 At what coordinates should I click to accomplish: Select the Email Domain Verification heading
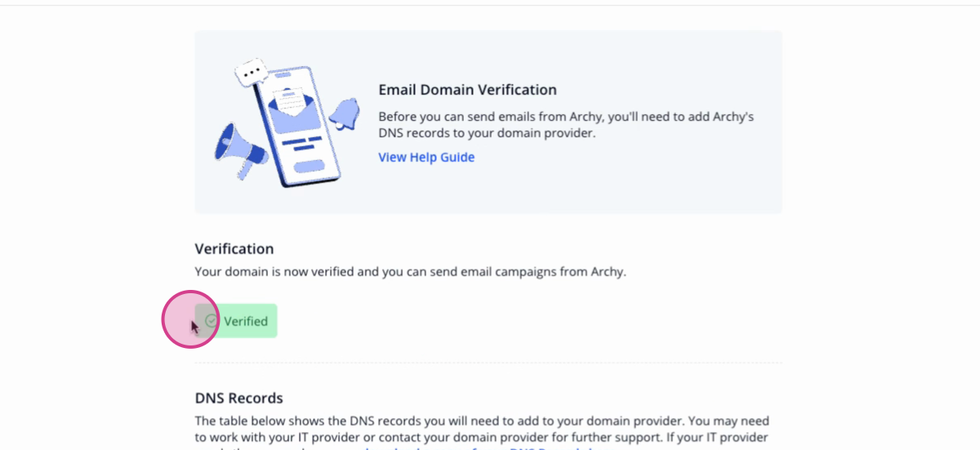[467, 90]
